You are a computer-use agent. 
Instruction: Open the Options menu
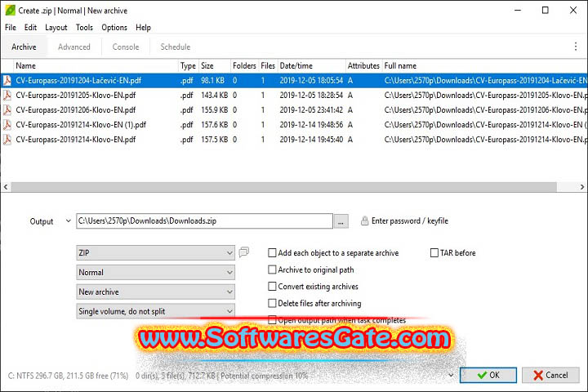114,28
